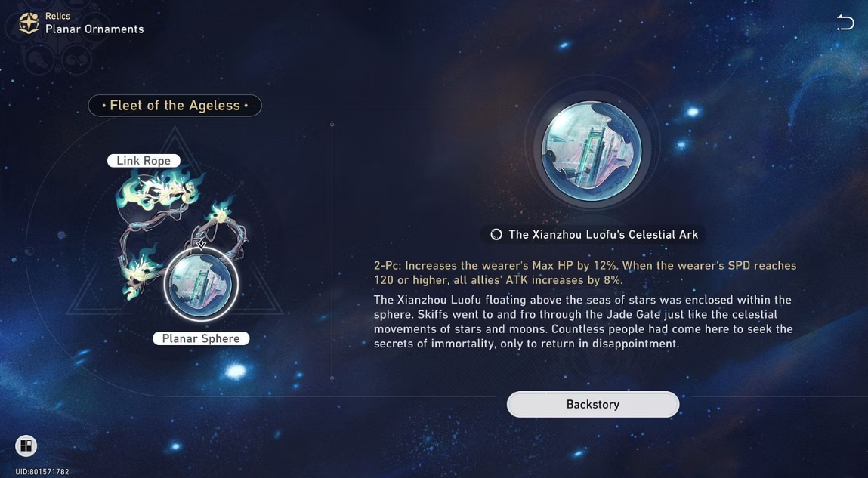Screen dimensions: 868x478
Task: Open the four-square grid menu icon
Action: pyautogui.click(x=26, y=446)
